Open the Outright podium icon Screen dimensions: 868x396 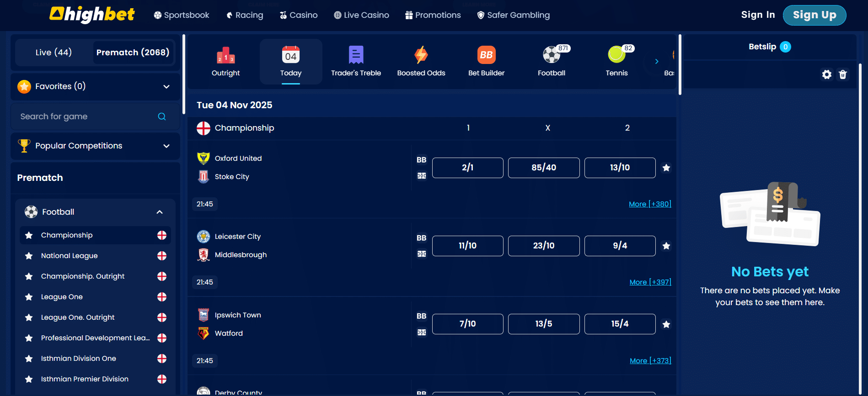[225, 55]
